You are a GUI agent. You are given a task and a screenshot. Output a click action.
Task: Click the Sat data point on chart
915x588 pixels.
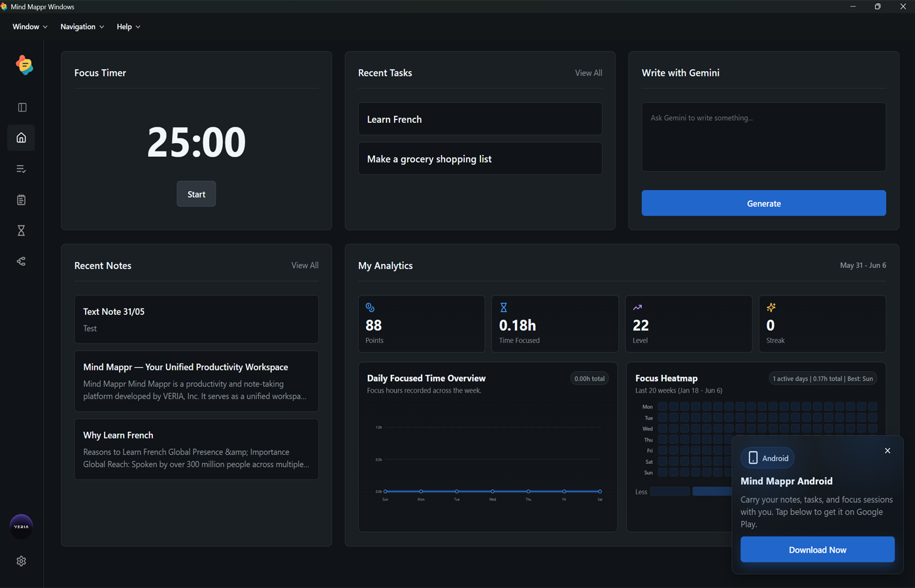(x=600, y=491)
